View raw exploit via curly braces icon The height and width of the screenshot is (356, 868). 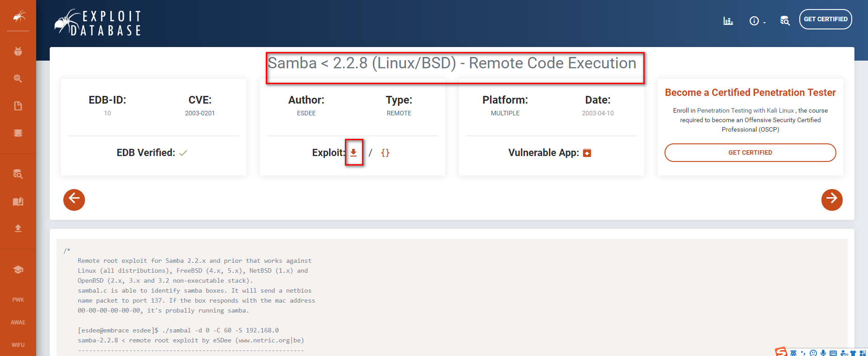point(385,153)
